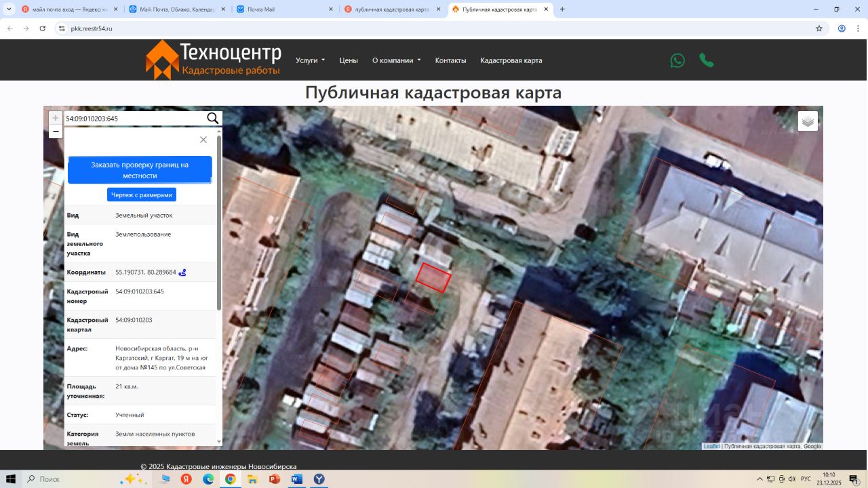Open WhatsApp chat from the green header icon
Screen dimensions: 868x488
coord(677,60)
